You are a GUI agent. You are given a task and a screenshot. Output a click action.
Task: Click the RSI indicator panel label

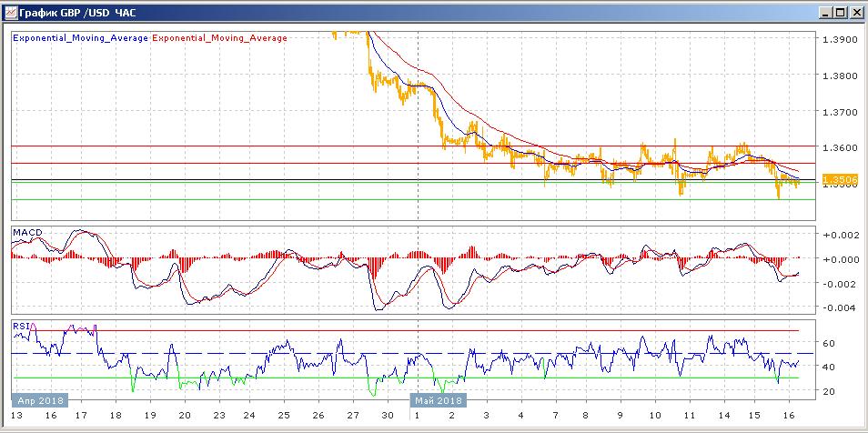coord(21,325)
